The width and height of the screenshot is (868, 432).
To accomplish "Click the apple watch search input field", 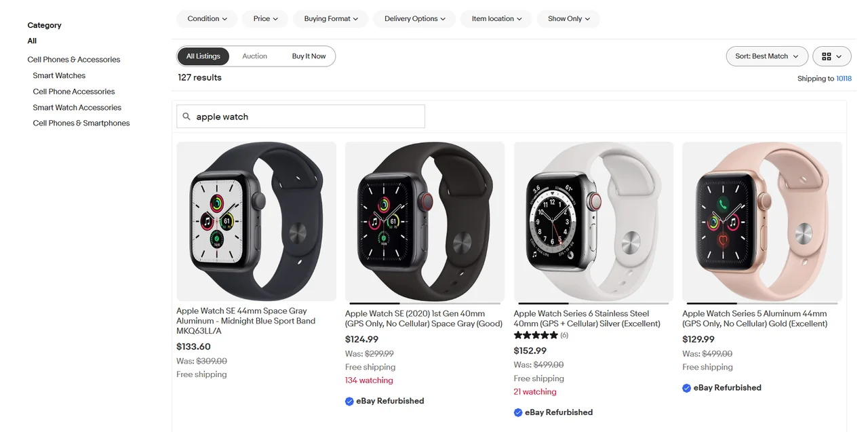I will click(x=300, y=116).
